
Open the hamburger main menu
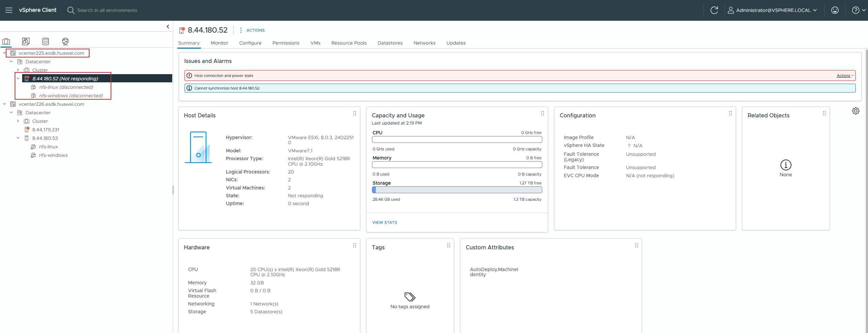pos(9,10)
